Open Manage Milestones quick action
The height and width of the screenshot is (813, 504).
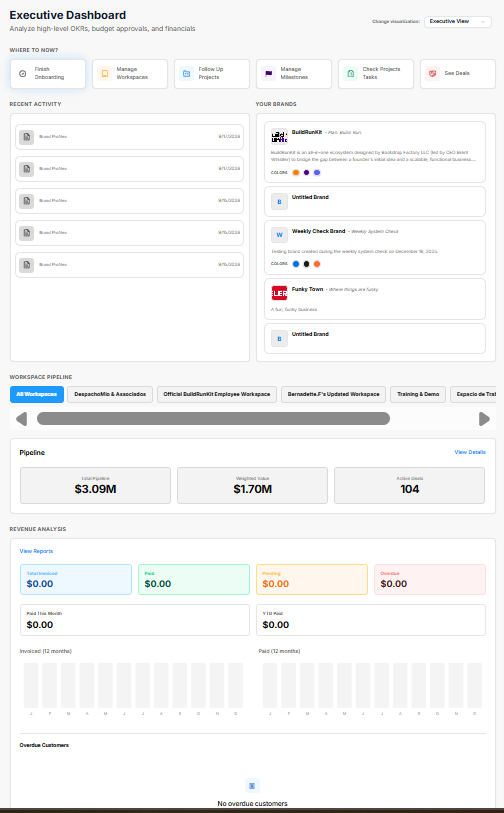pyautogui.click(x=293, y=74)
